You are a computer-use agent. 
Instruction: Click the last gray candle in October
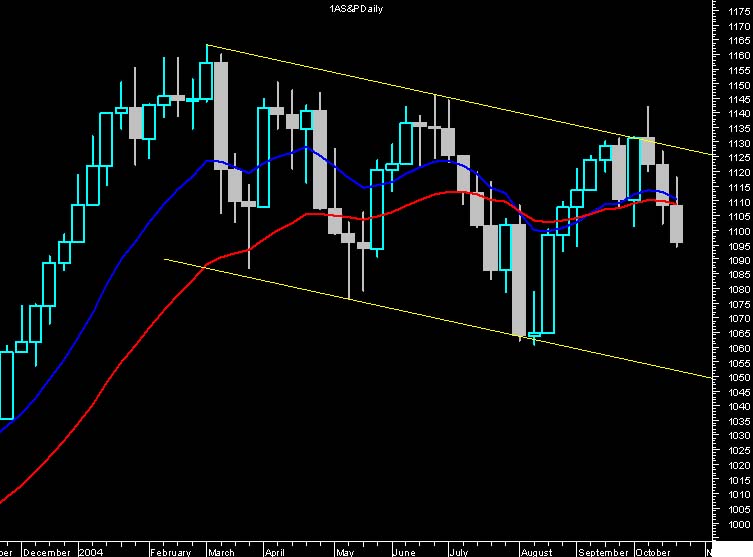[x=677, y=224]
